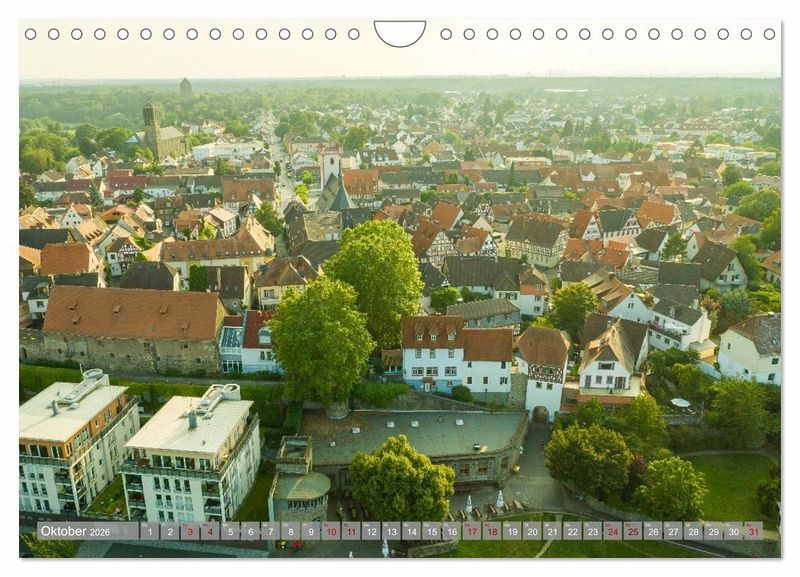This screenshot has width=800, height=577.
Task: Click the semicircular hanger cutout at top
Action: click(400, 32)
